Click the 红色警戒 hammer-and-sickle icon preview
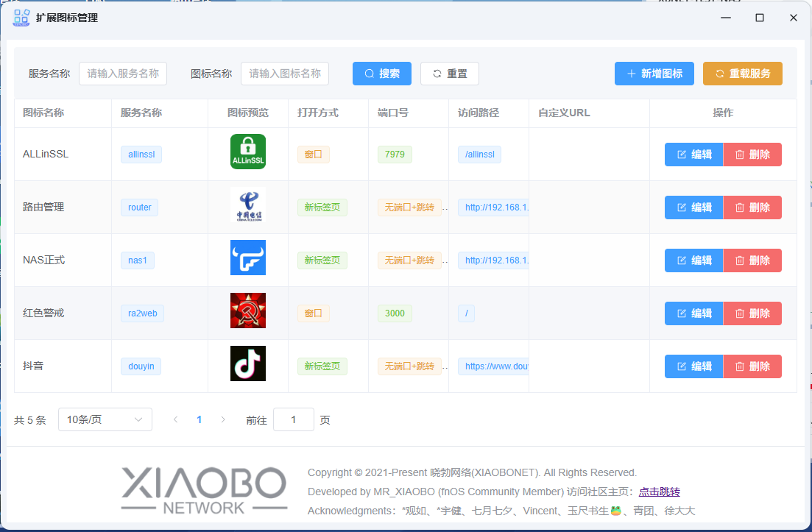 248,311
